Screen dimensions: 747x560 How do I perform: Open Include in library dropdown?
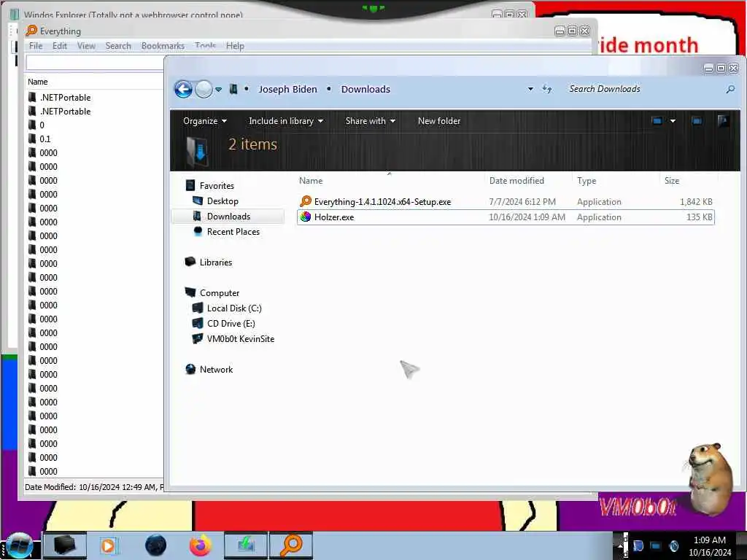(x=286, y=121)
